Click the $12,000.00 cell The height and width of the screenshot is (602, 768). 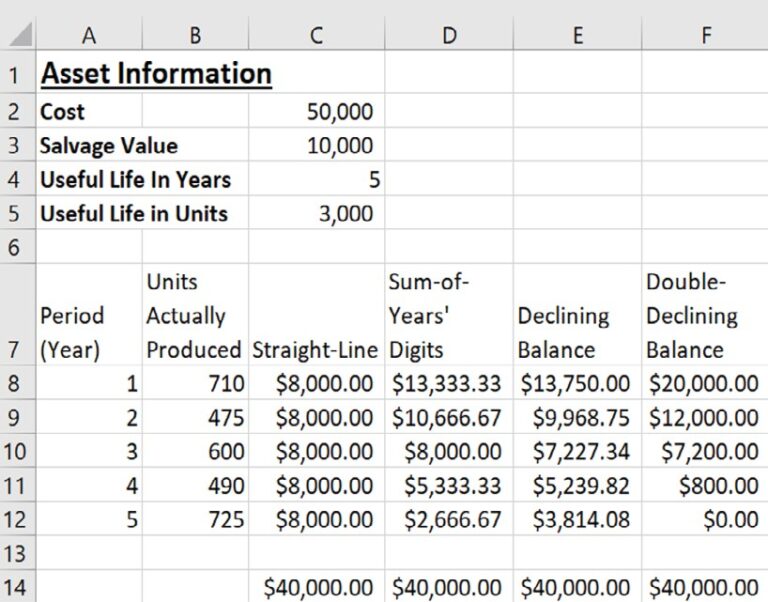coord(705,417)
